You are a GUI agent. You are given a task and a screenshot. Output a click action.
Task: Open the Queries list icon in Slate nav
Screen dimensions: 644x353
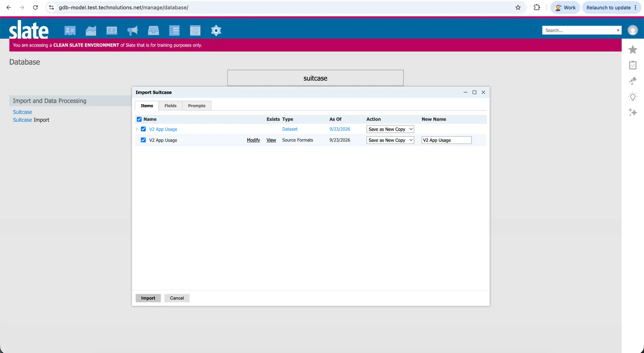coord(174,31)
